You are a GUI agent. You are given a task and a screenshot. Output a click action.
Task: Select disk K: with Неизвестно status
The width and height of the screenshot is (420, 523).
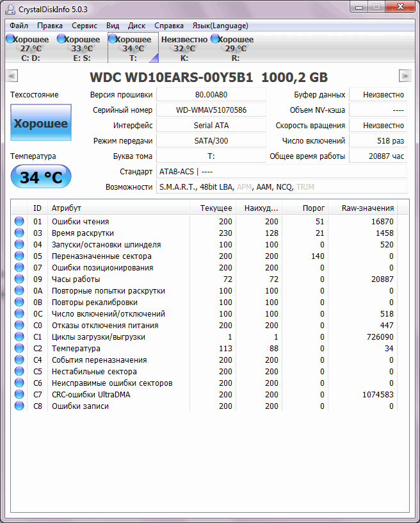coord(184,48)
